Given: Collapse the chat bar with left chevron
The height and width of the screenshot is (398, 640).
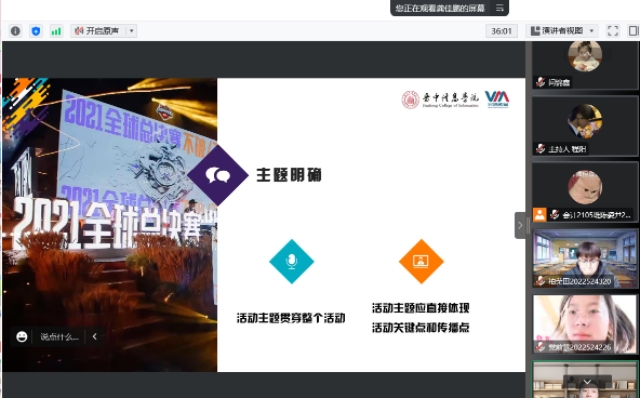Looking at the screenshot, I should 95,337.
